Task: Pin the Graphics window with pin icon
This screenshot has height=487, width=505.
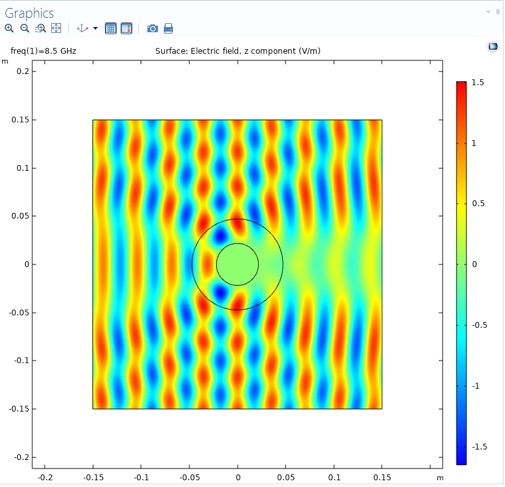Action: click(498, 12)
